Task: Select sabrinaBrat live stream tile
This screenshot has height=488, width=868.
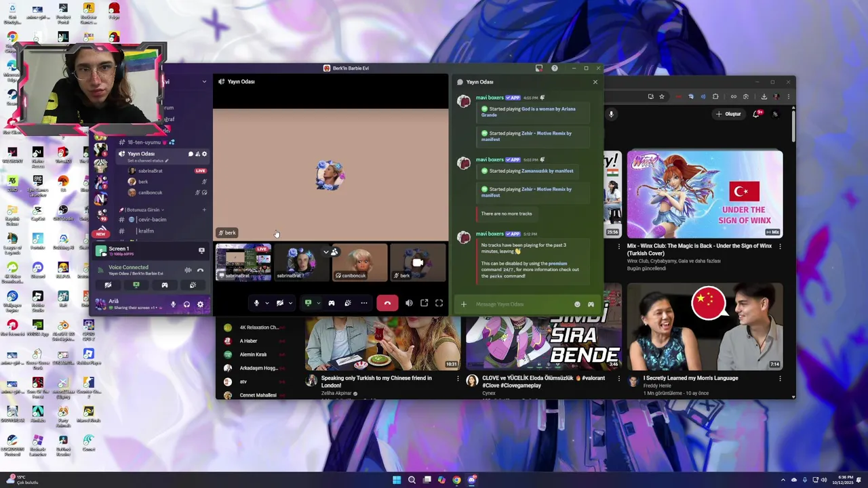Action: (243, 262)
